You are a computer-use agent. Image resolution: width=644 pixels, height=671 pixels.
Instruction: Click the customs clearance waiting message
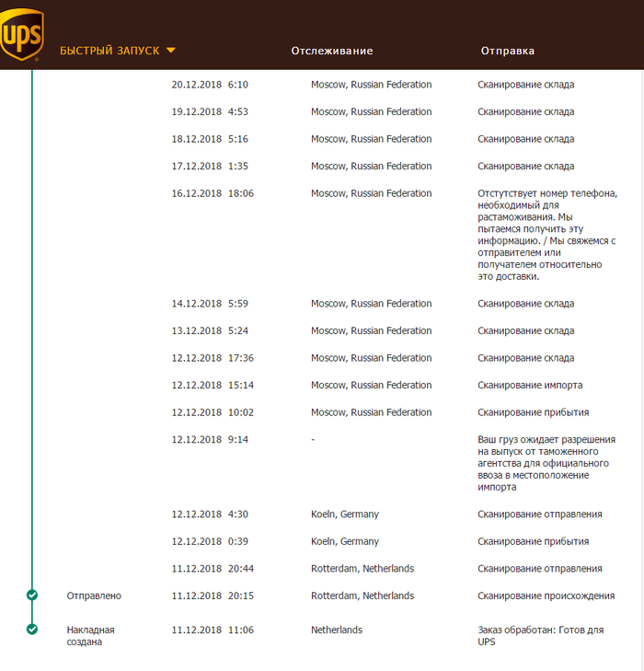click(x=541, y=464)
